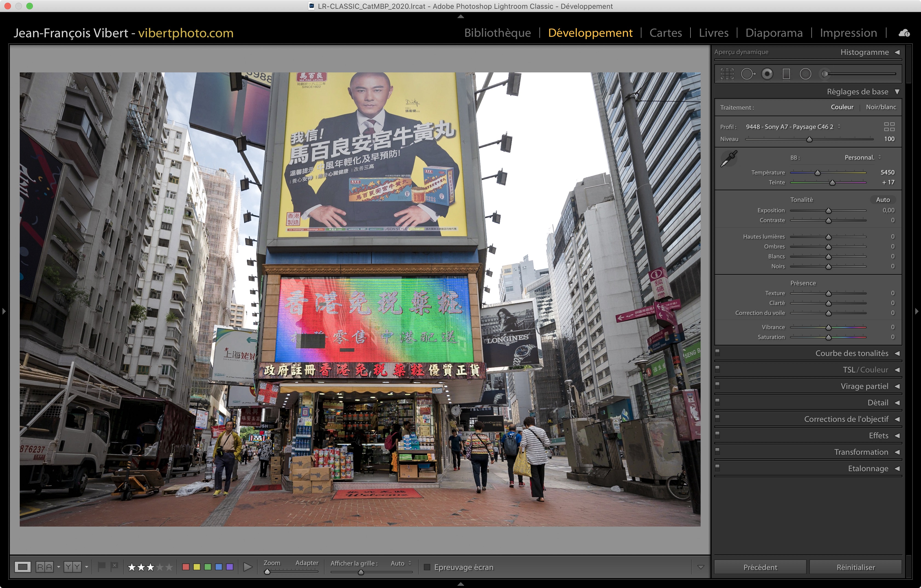Activate the Spot Removal tool
The image size is (921, 588).
[x=747, y=74]
